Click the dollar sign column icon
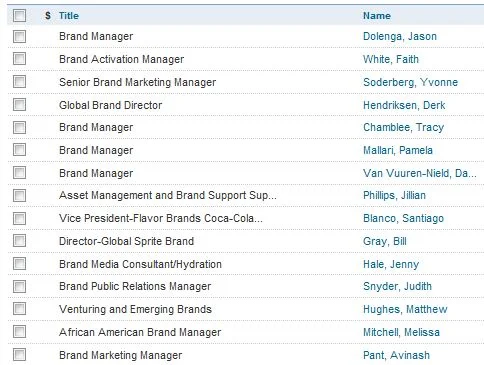484x365 pixels. (x=48, y=15)
